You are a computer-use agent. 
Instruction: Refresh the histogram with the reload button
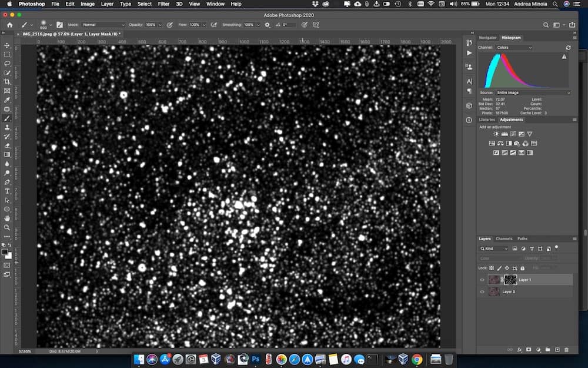[x=568, y=47]
